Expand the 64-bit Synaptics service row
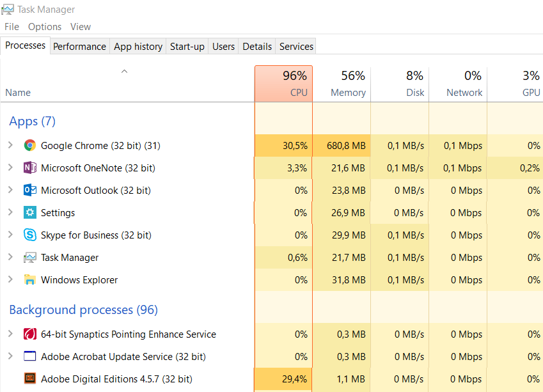 pos(10,334)
